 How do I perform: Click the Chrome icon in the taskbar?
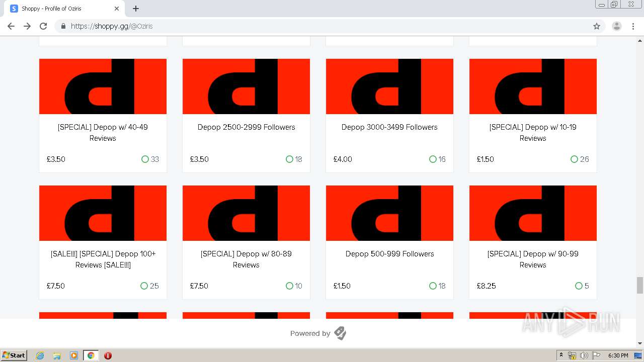[x=91, y=355]
